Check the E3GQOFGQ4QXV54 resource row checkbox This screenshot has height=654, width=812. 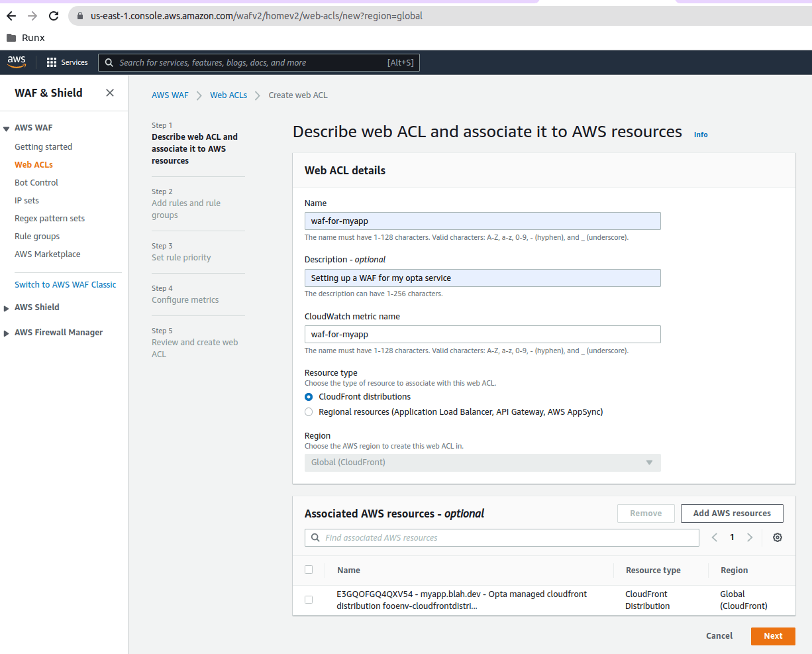[x=309, y=600]
